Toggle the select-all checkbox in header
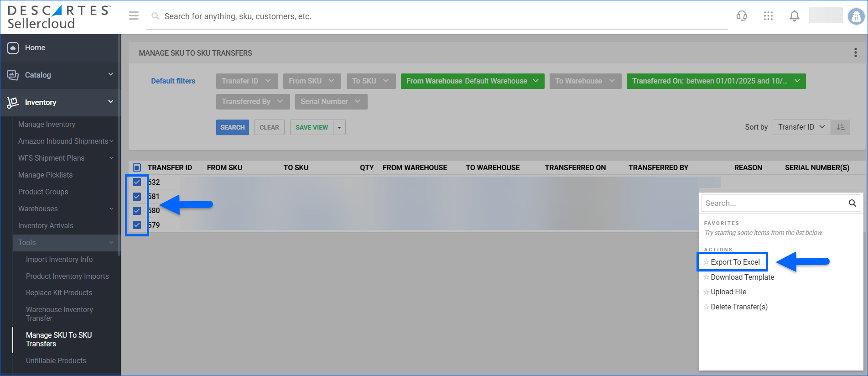This screenshot has width=868, height=376. pyautogui.click(x=137, y=167)
